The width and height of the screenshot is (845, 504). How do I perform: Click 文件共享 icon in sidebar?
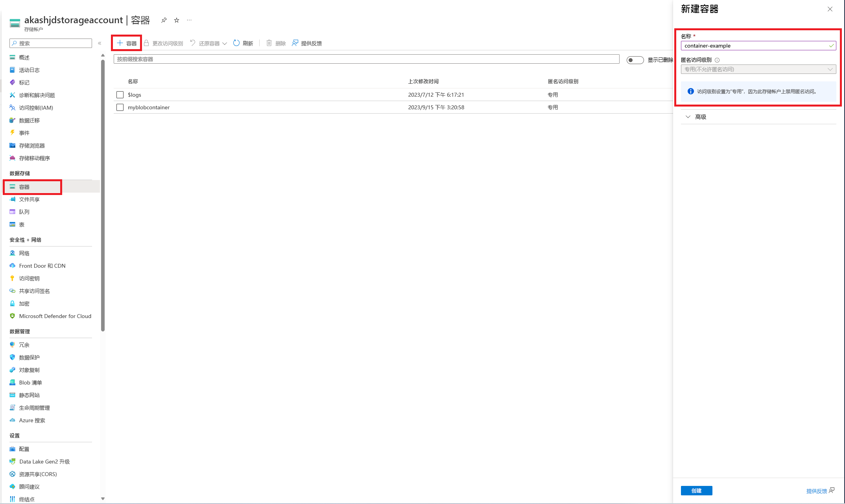pos(12,199)
